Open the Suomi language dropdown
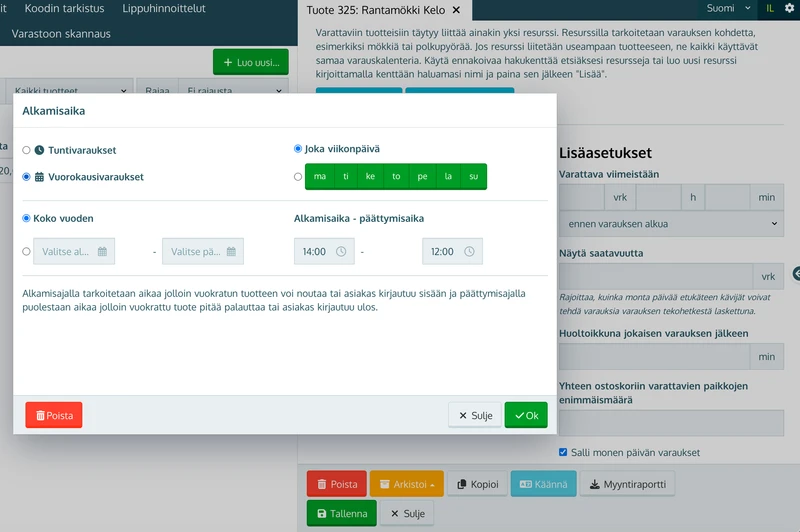 pyautogui.click(x=729, y=8)
